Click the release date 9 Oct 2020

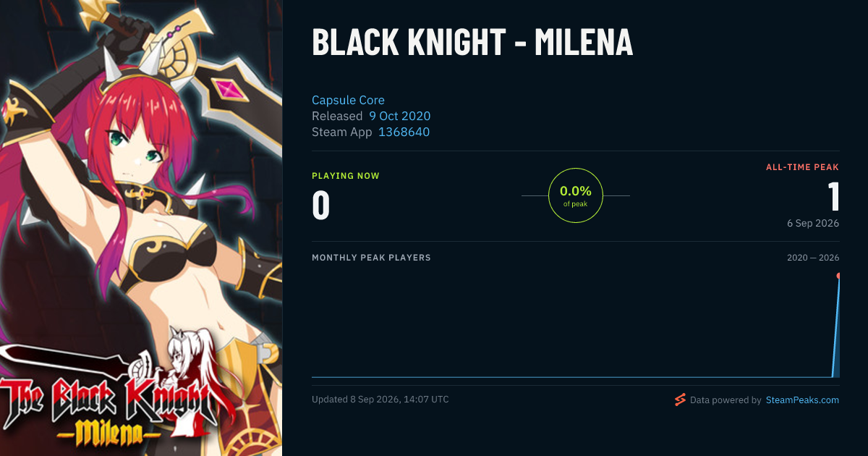399,116
